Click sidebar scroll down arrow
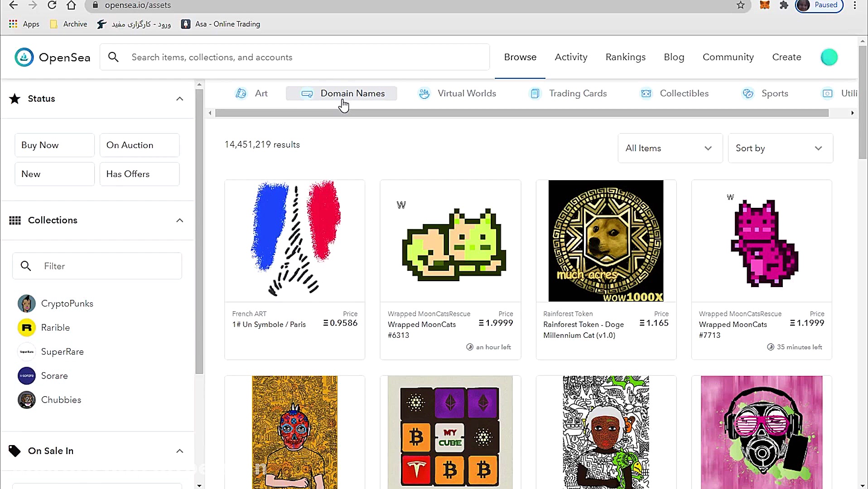This screenshot has height=489, width=868. click(x=199, y=485)
